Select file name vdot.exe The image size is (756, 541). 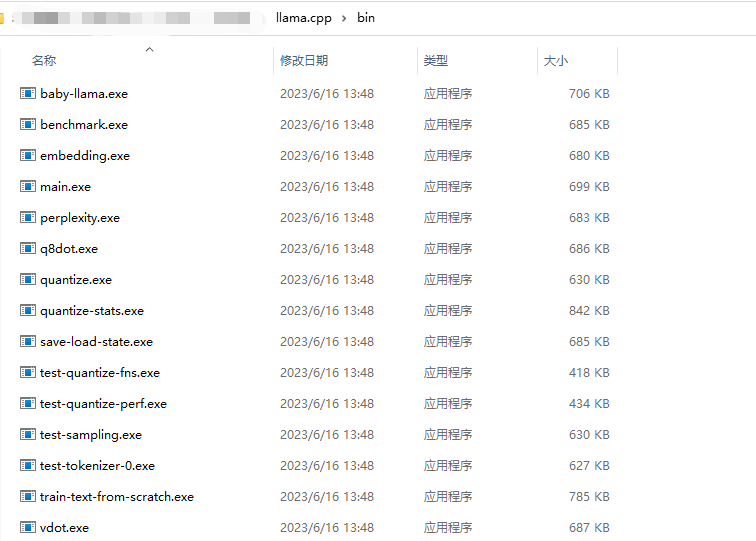(65, 527)
